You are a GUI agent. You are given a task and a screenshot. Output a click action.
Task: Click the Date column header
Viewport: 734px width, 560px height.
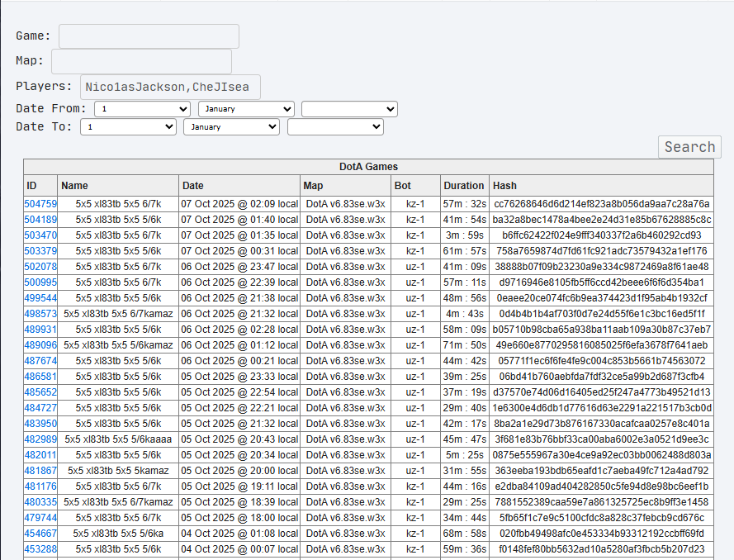tap(239, 186)
